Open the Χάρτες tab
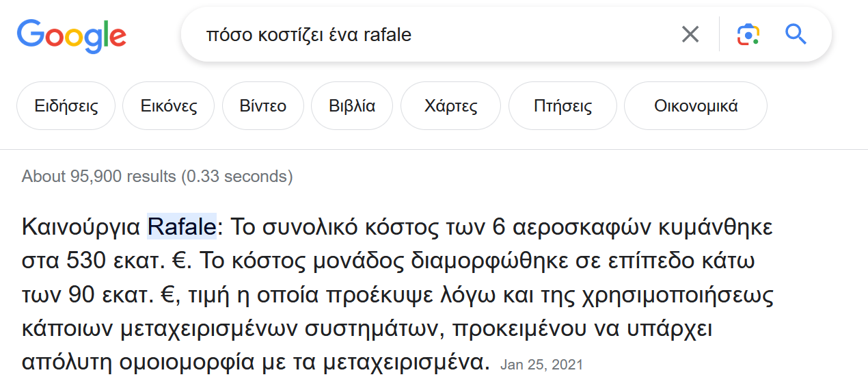Viewport: 868px width, 390px height. point(450,106)
